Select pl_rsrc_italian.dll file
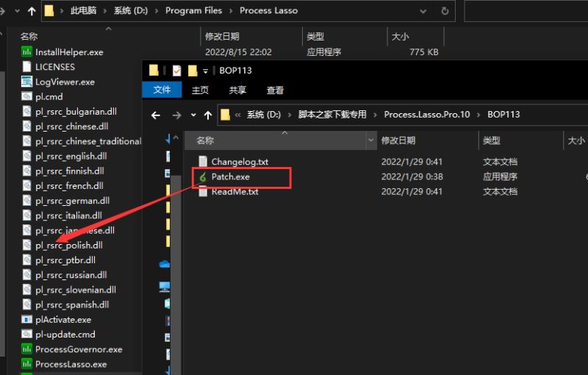 (x=62, y=215)
